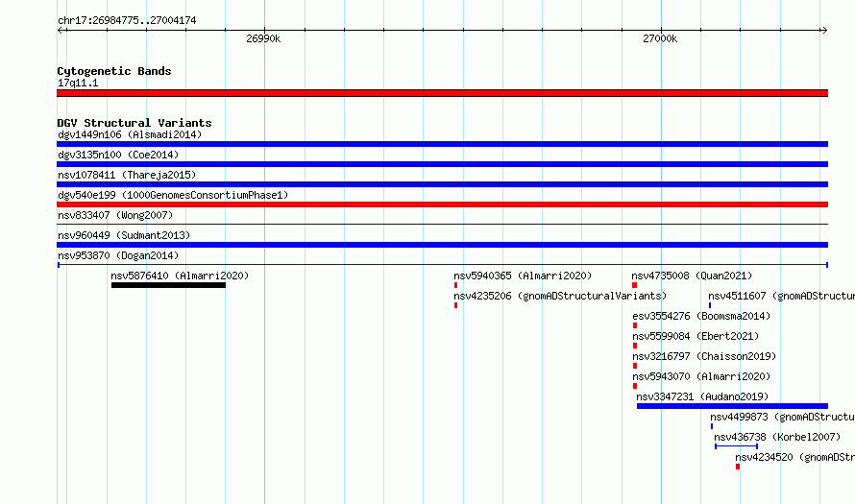Click the right arrow of the ruler
855x504 pixels.
point(824,31)
